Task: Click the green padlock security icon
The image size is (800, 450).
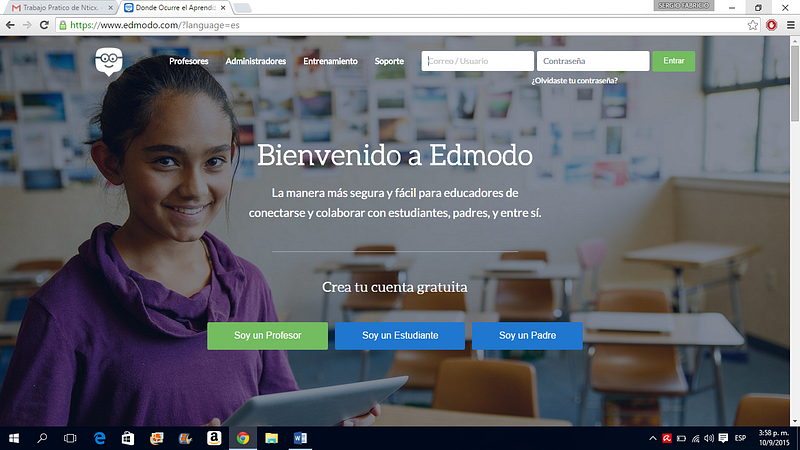Action: (x=63, y=25)
